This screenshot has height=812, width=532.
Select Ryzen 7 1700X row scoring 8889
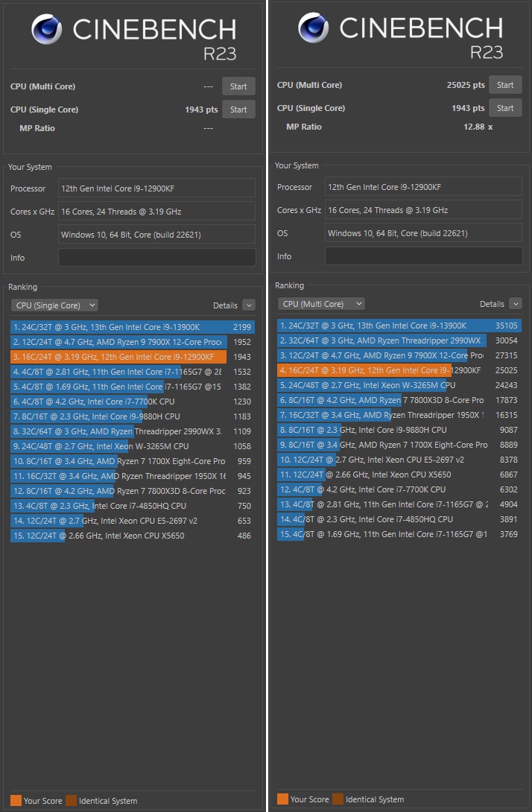point(399,444)
